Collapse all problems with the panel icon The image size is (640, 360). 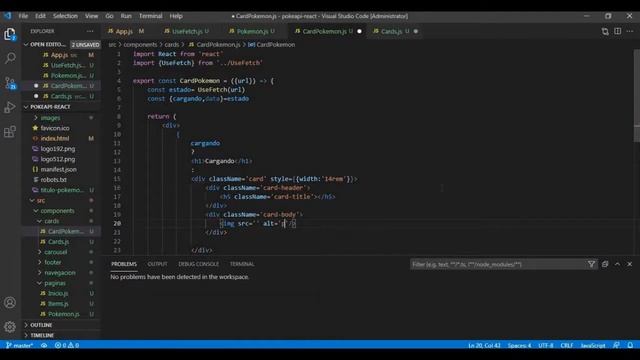pos(605,264)
